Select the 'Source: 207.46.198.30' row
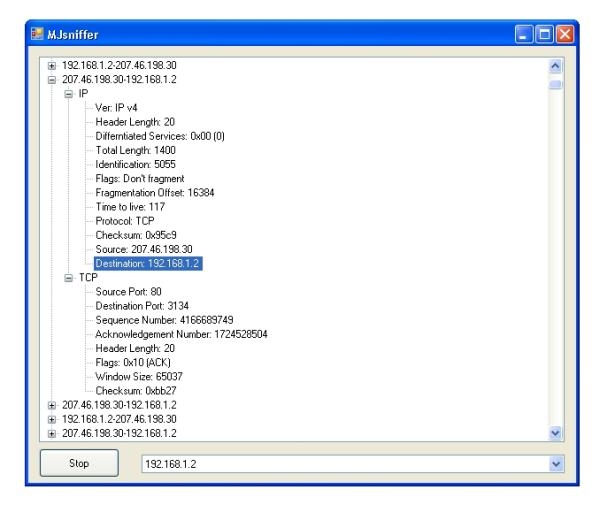Screen dimensions: 600x505 point(144,249)
